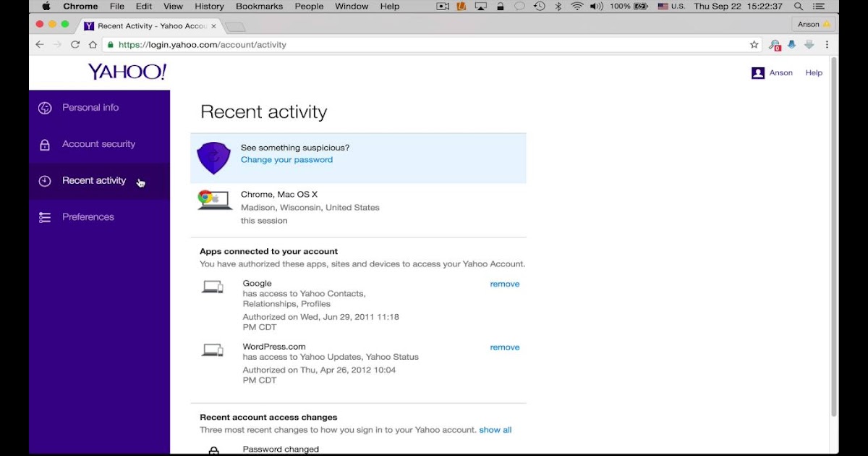Open the U.S. input source menu
This screenshot has width=868, height=456.
point(671,7)
